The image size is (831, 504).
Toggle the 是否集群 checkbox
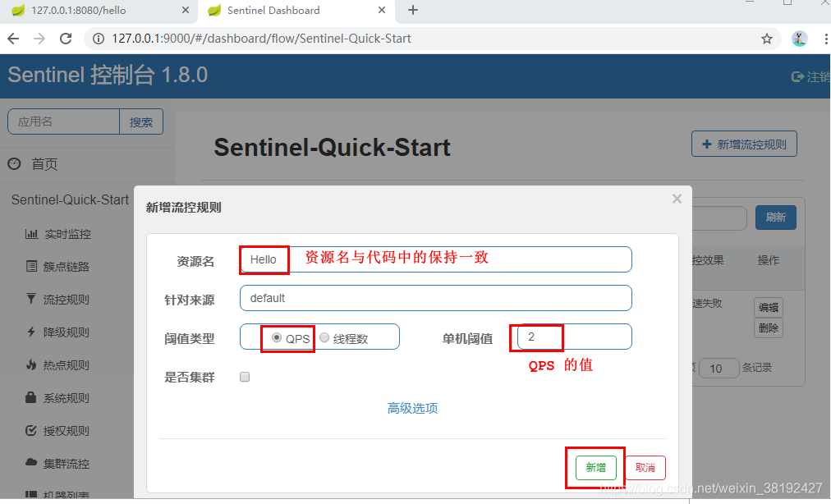[x=245, y=377]
